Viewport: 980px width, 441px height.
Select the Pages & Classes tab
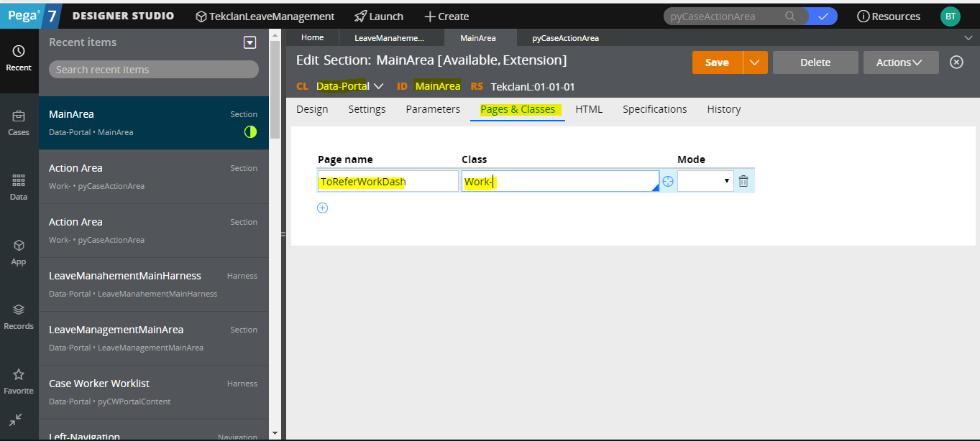[518, 109]
